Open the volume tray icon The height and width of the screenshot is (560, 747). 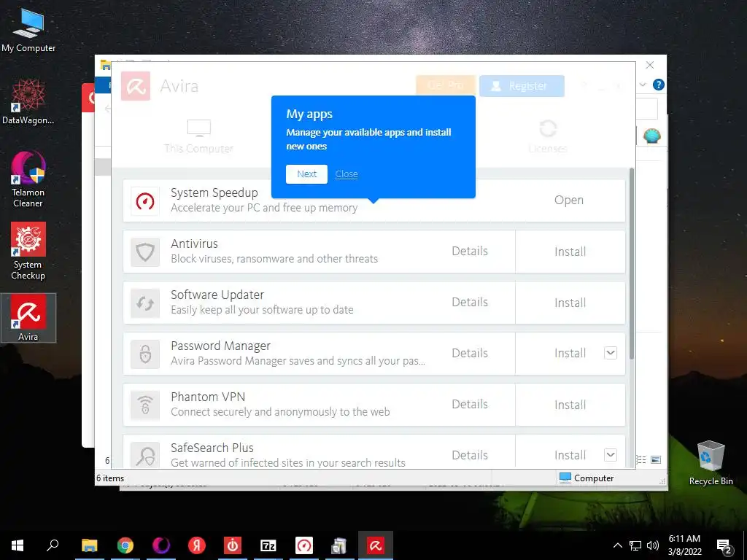point(653,545)
